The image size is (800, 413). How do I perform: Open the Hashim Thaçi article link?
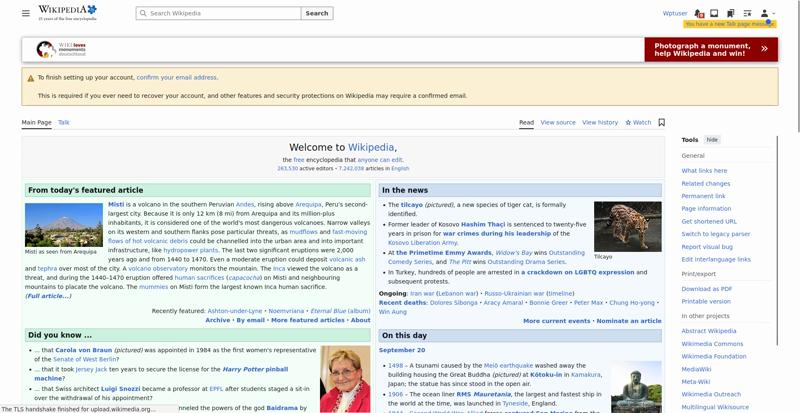(x=483, y=224)
